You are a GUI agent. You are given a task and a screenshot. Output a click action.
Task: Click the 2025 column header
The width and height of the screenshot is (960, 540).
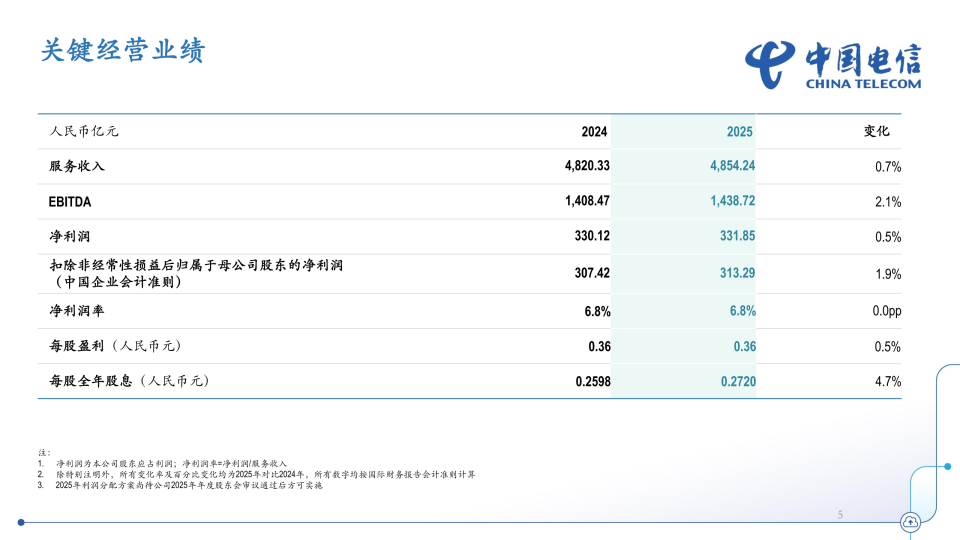pyautogui.click(x=740, y=132)
